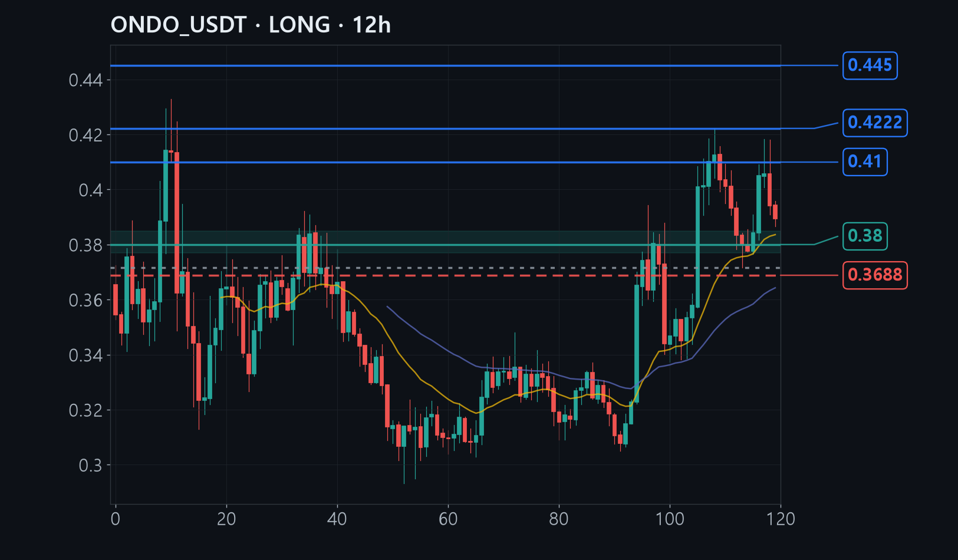Click the 0.445 price level label
This screenshot has height=560, width=958.
click(x=870, y=65)
